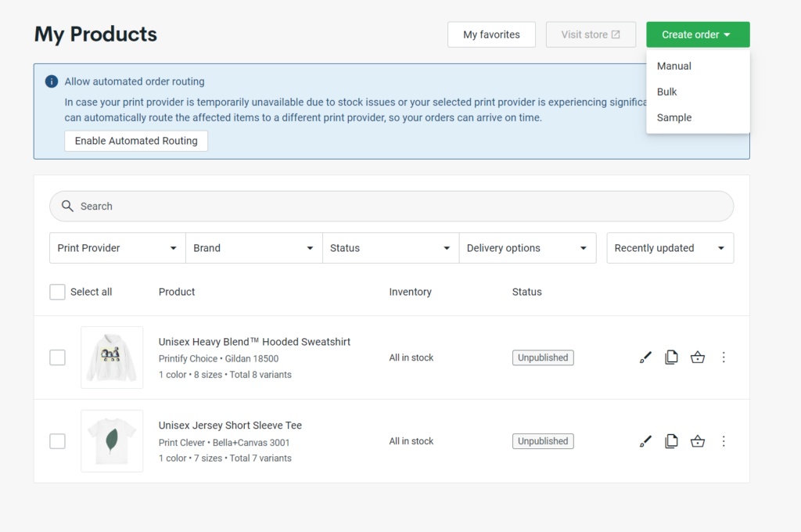Open the Recently updated sort dropdown
The height and width of the screenshot is (532, 801).
pos(670,247)
